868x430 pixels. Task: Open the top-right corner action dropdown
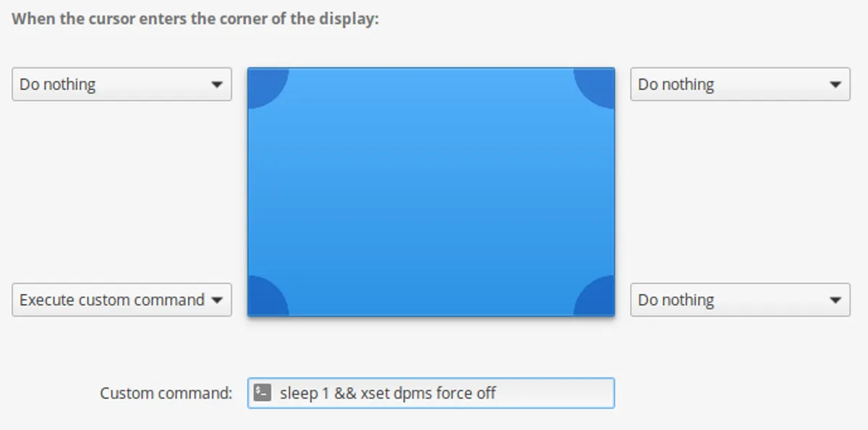740,84
